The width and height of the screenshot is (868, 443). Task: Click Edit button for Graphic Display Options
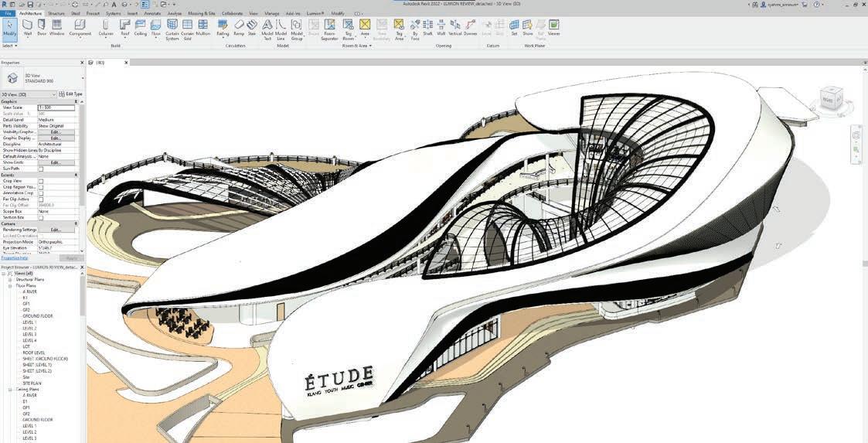tap(56, 138)
